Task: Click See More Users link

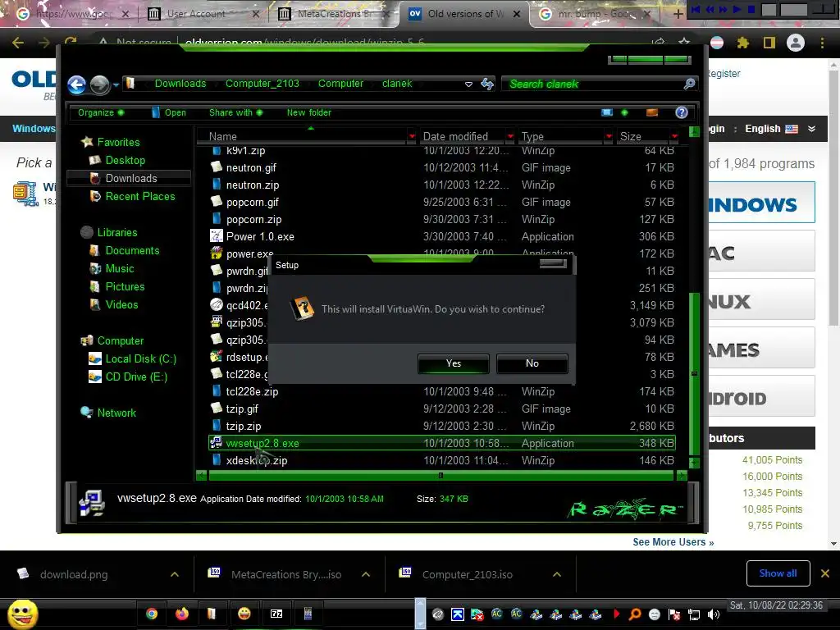Action: click(673, 542)
